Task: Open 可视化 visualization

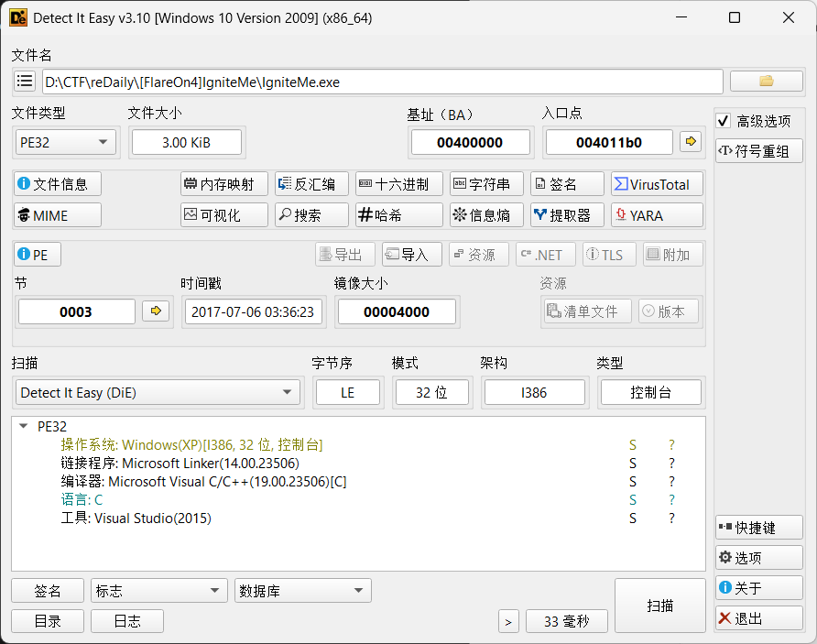Action: coord(224,215)
